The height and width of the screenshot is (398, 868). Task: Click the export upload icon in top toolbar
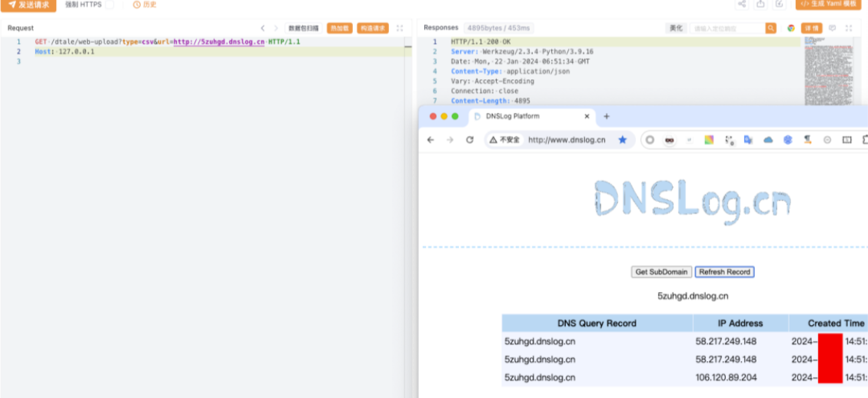(x=760, y=5)
